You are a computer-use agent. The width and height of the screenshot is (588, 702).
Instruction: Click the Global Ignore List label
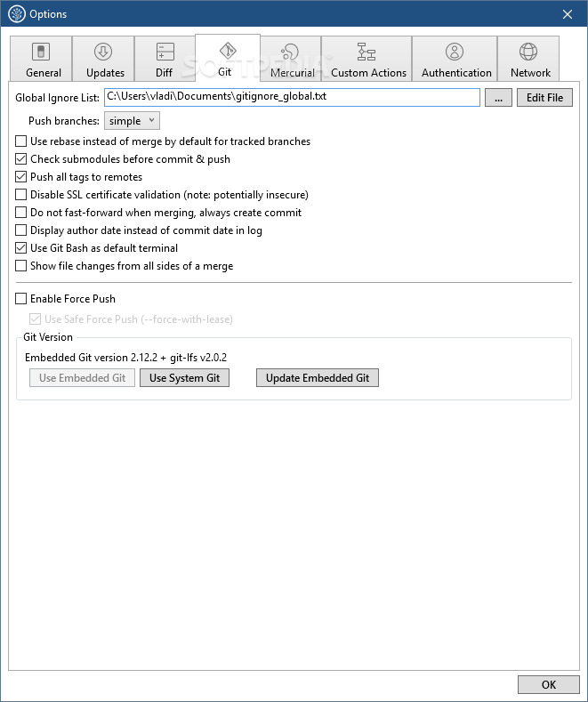point(57,98)
